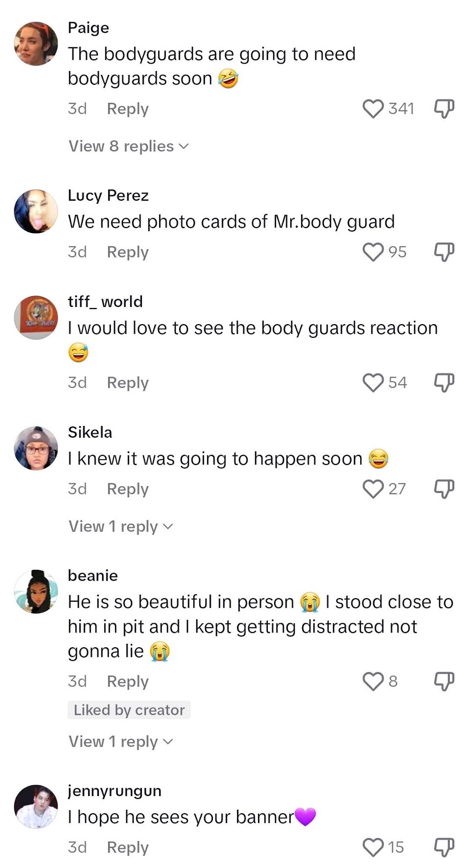Open jennyrungun's avatar

click(x=36, y=807)
